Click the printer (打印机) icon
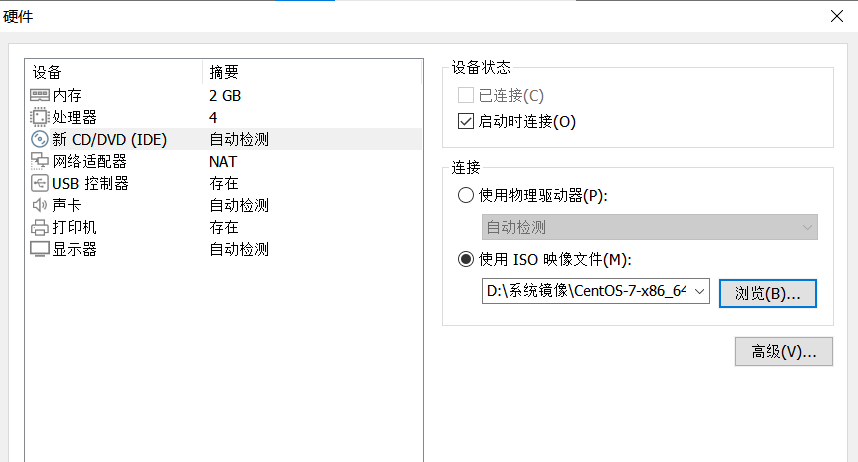This screenshot has height=462, width=858. (39, 227)
